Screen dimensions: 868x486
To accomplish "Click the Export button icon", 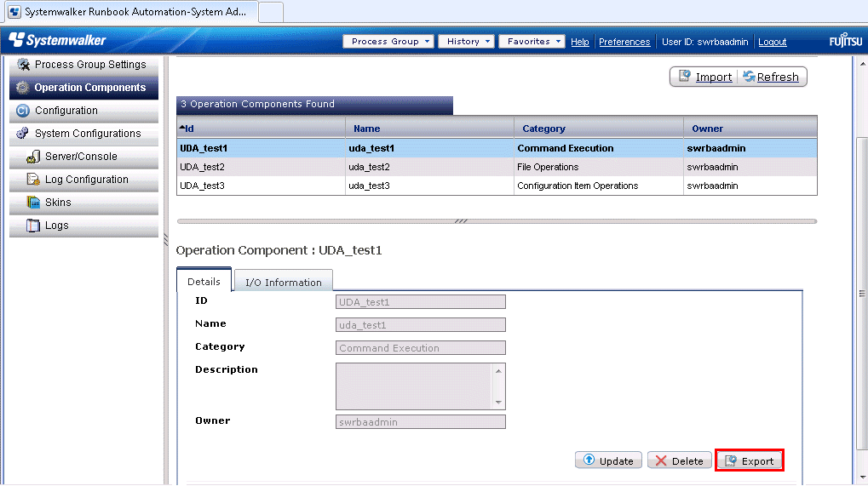I will click(731, 460).
